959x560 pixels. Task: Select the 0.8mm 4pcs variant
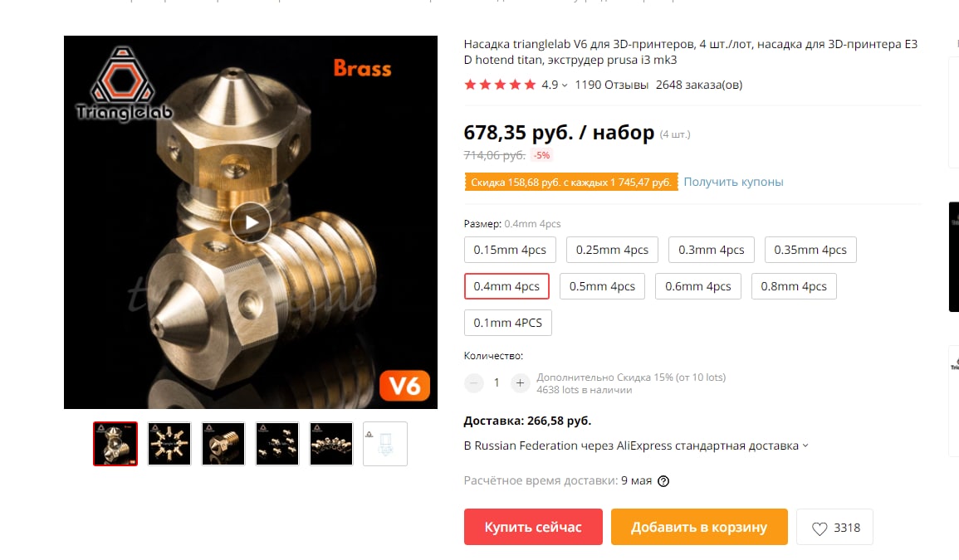793,286
